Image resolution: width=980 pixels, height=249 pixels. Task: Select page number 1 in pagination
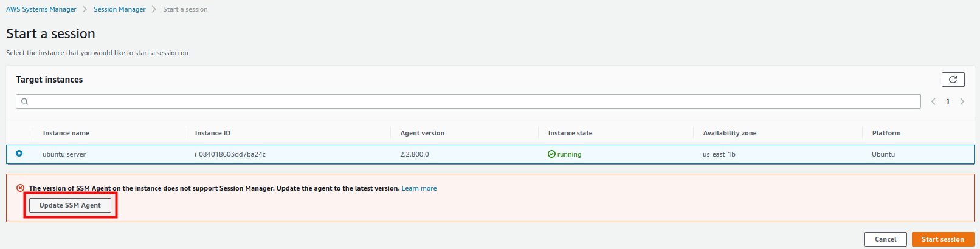(x=947, y=101)
